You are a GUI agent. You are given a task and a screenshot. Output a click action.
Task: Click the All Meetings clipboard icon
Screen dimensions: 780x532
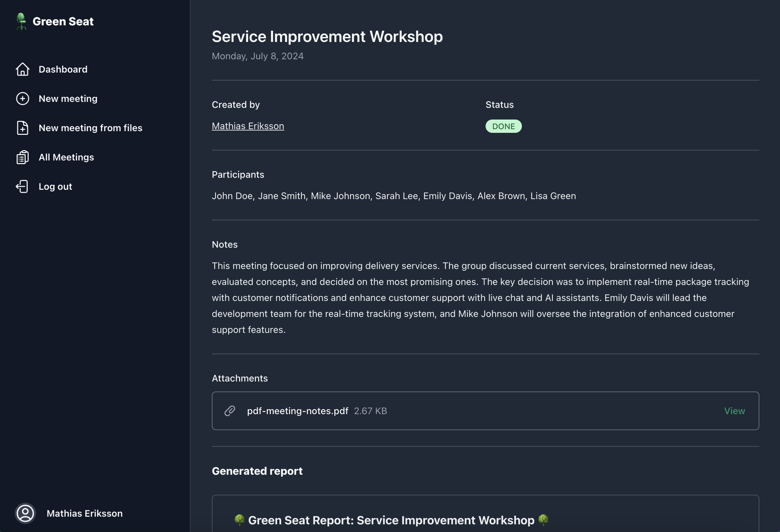click(23, 157)
